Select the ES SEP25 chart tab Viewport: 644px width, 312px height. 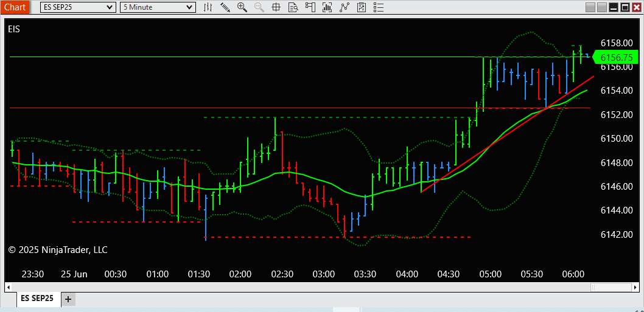pos(37,299)
